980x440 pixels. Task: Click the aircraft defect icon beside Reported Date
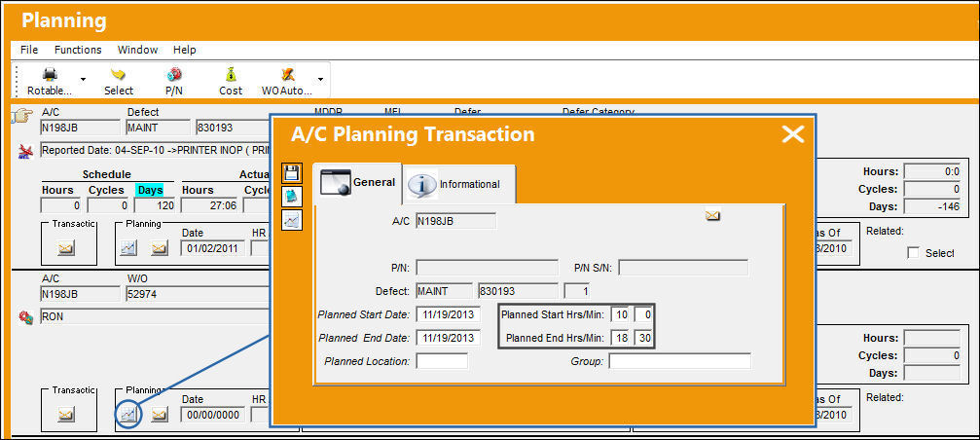tap(25, 151)
